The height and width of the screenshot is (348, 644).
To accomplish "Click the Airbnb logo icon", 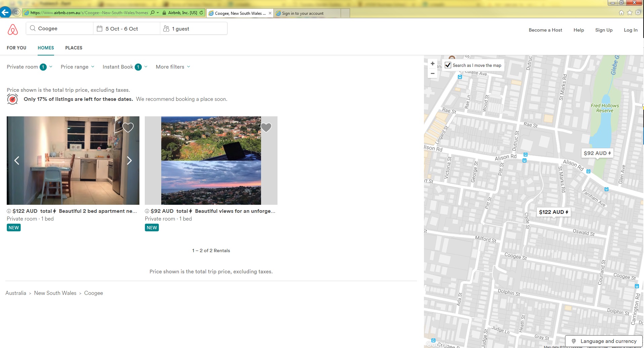I will point(13,30).
